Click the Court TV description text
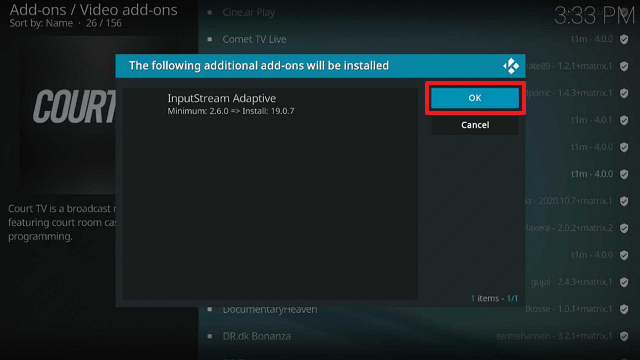Viewport: 640px width, 360px height. (62, 222)
